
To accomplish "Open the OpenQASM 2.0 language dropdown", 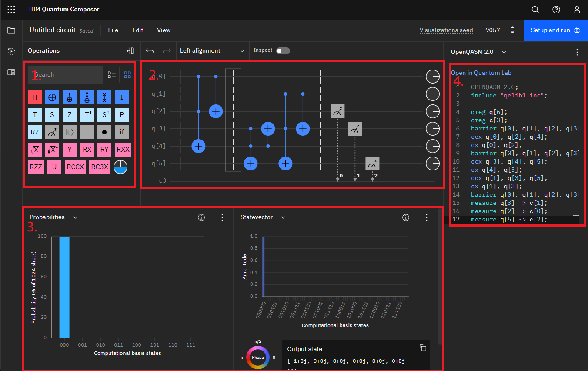I will point(479,52).
